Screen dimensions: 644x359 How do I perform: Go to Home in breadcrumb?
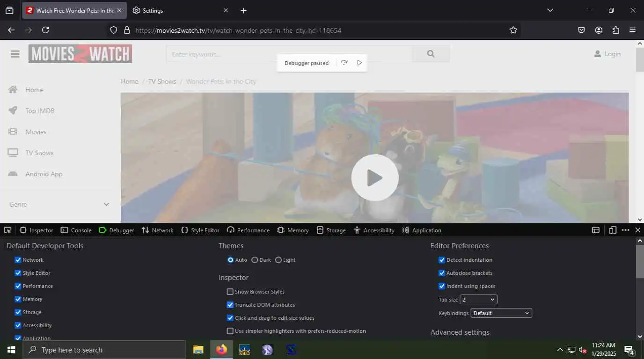coord(130,81)
